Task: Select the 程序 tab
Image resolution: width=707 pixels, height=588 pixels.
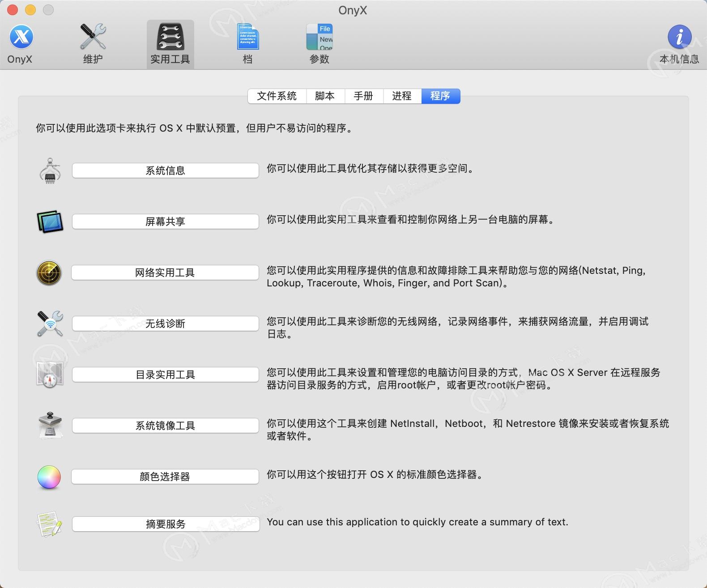Action: (440, 96)
